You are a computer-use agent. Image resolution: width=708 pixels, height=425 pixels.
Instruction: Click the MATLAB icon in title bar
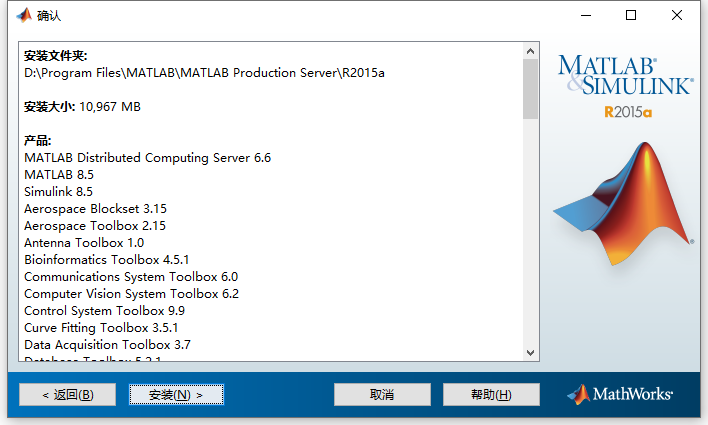(x=24, y=15)
